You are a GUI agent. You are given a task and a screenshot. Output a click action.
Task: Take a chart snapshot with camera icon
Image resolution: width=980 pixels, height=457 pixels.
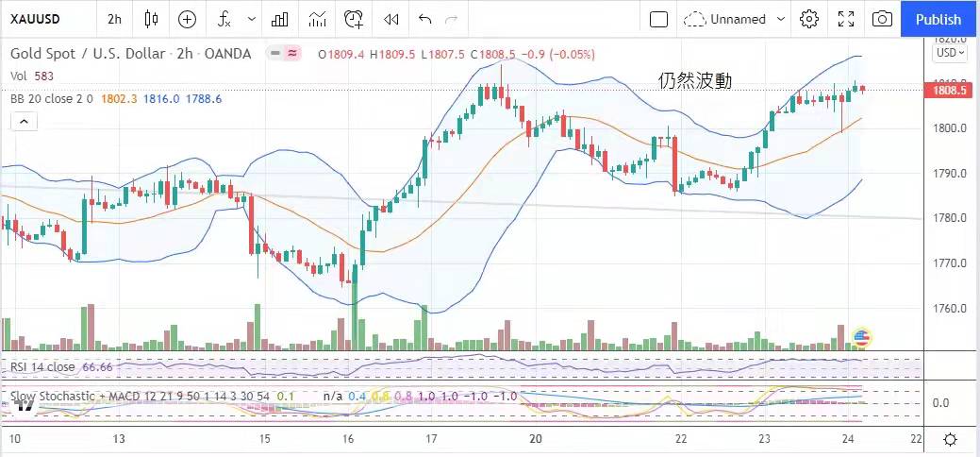point(882,19)
